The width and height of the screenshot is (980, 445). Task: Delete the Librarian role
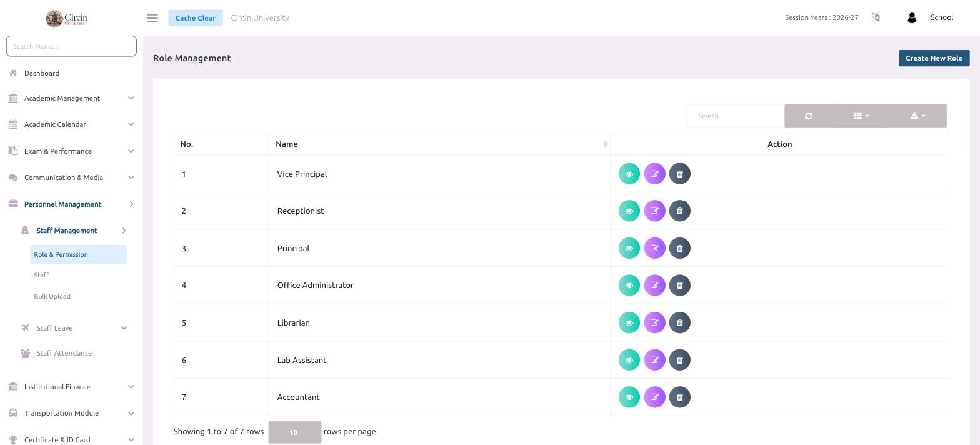[679, 322]
